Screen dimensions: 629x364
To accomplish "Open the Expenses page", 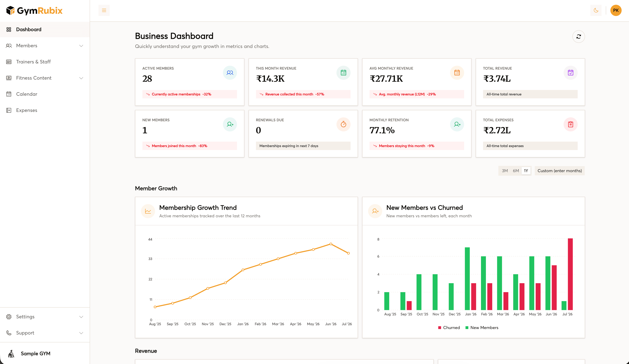I will tap(45, 110).
